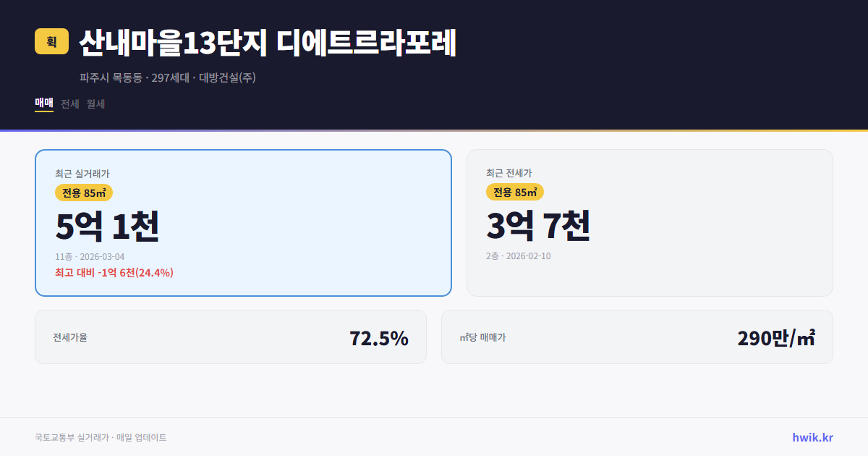
Task: Click the 국토교통부 실거래가 footer text
Action: click(x=71, y=437)
